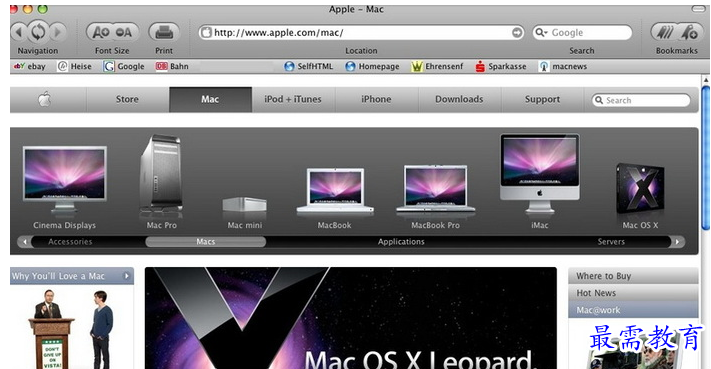Screen dimensions: 711x369
Task: Open the ebay bookmark
Action: [x=30, y=66]
